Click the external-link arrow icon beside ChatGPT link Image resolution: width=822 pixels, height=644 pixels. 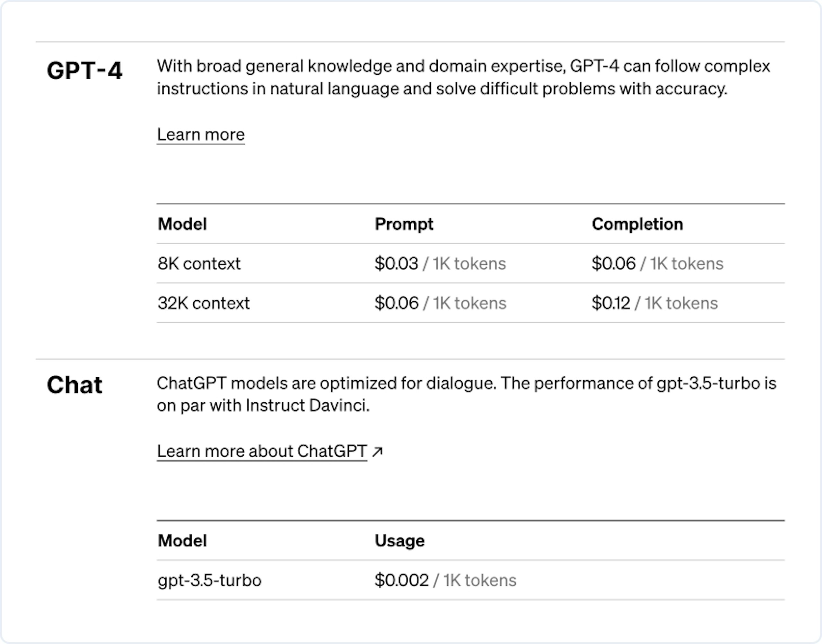tap(377, 451)
